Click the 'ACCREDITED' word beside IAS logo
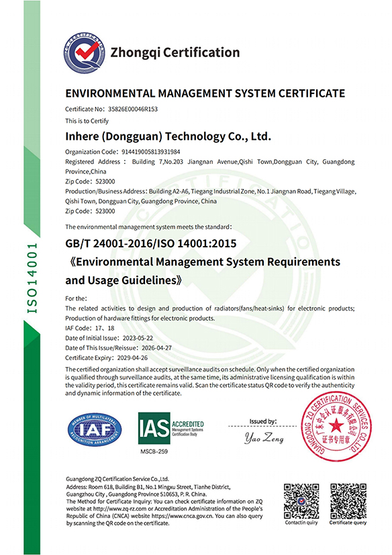392x555 pixels. [x=188, y=424]
